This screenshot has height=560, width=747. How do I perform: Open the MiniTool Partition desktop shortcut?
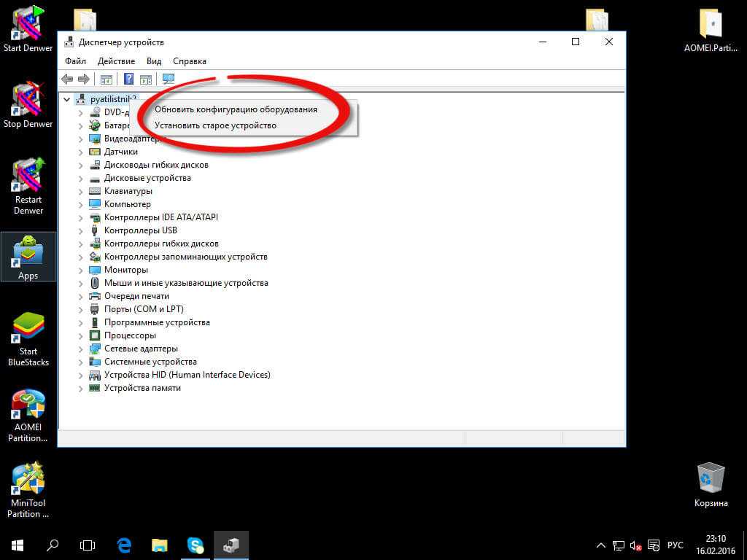click(28, 489)
